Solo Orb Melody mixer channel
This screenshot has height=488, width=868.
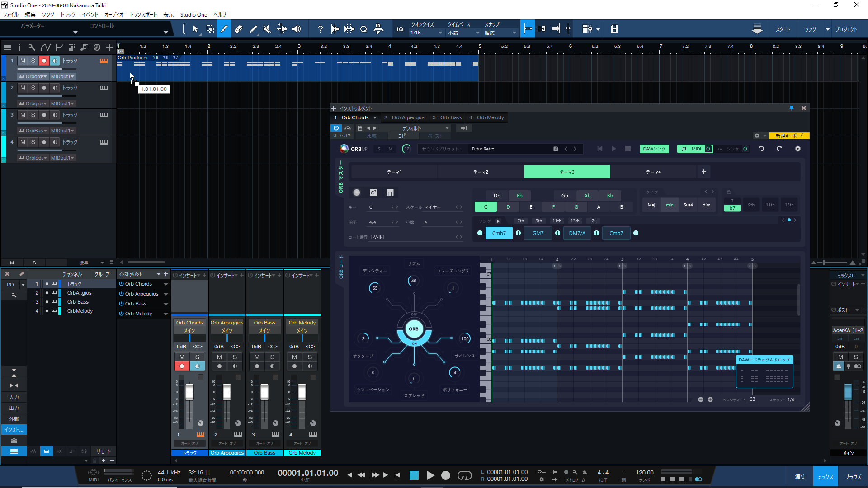click(x=310, y=357)
